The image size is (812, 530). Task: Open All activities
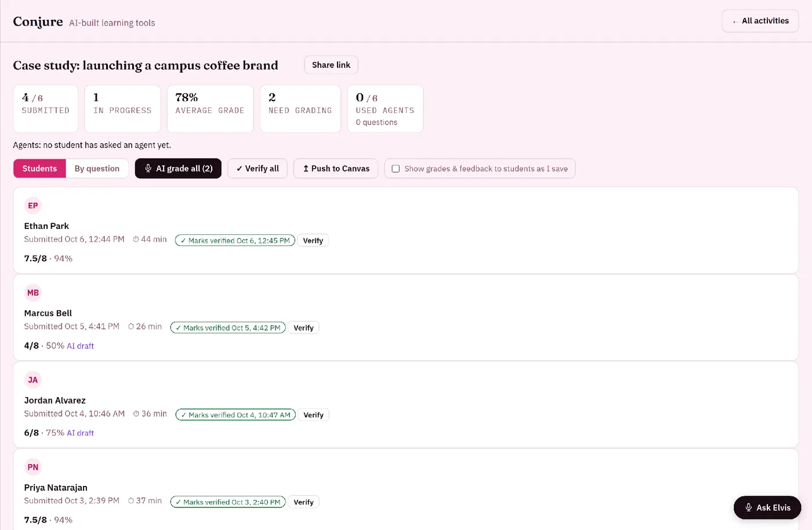[x=760, y=21]
